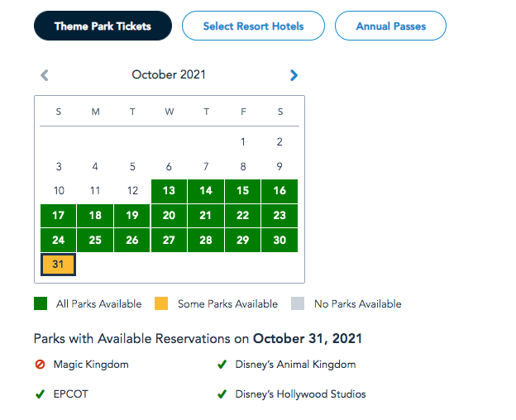Click unavailable date October 5
This screenshot has height=420, width=516.
tap(132, 166)
